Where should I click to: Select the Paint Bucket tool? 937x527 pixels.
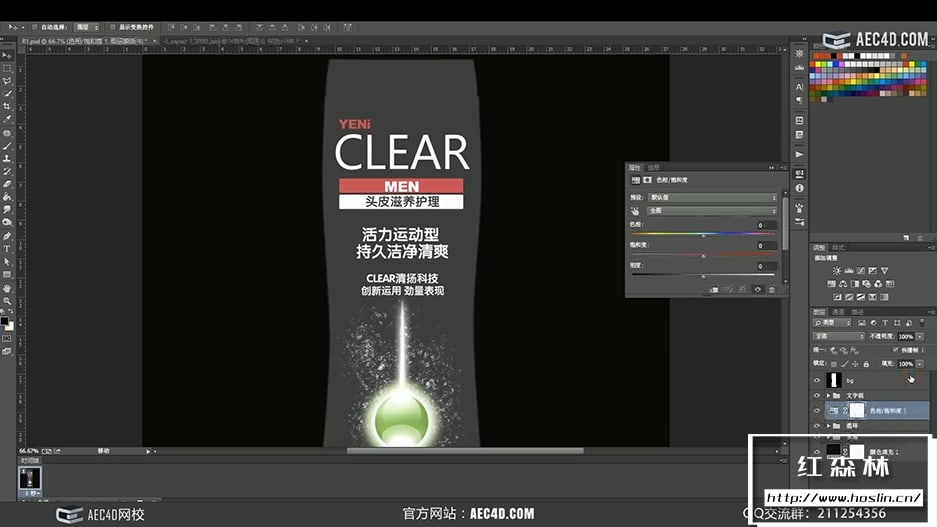[7, 197]
